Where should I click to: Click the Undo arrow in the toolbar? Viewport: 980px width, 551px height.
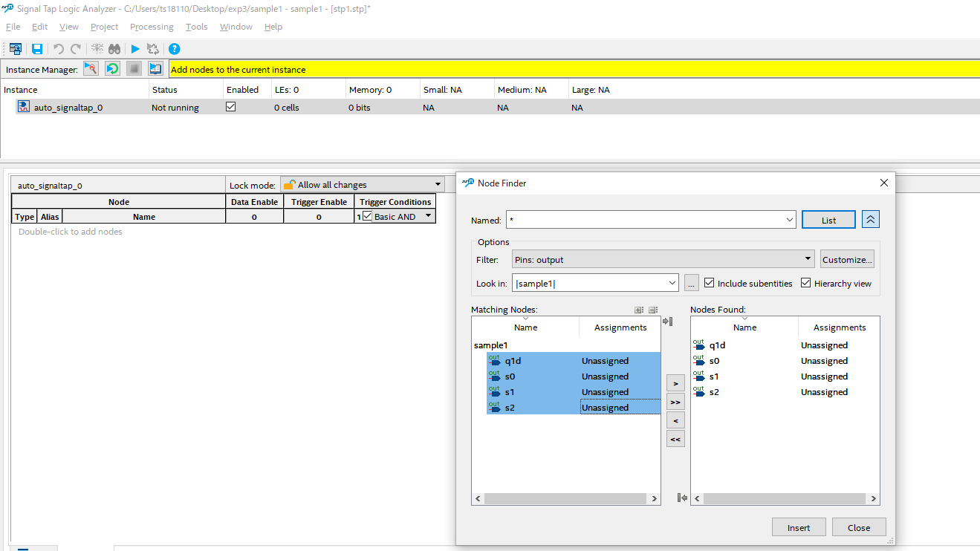pos(59,49)
